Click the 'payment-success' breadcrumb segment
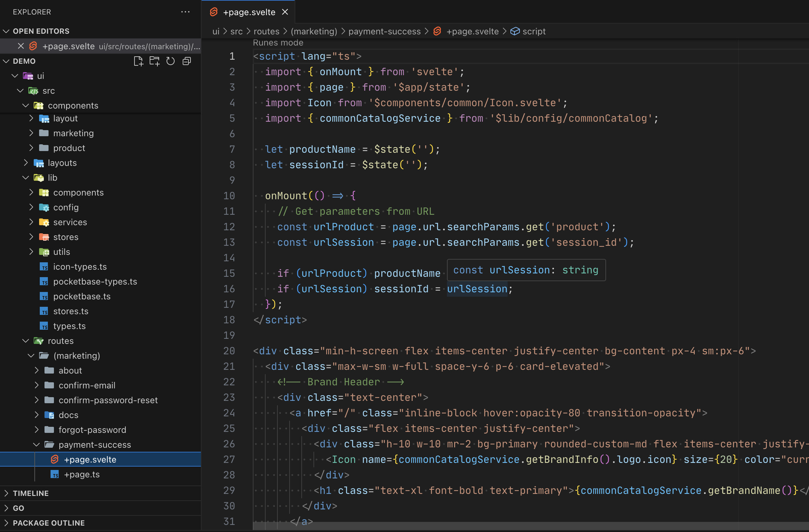This screenshot has height=532, width=809. 385,31
